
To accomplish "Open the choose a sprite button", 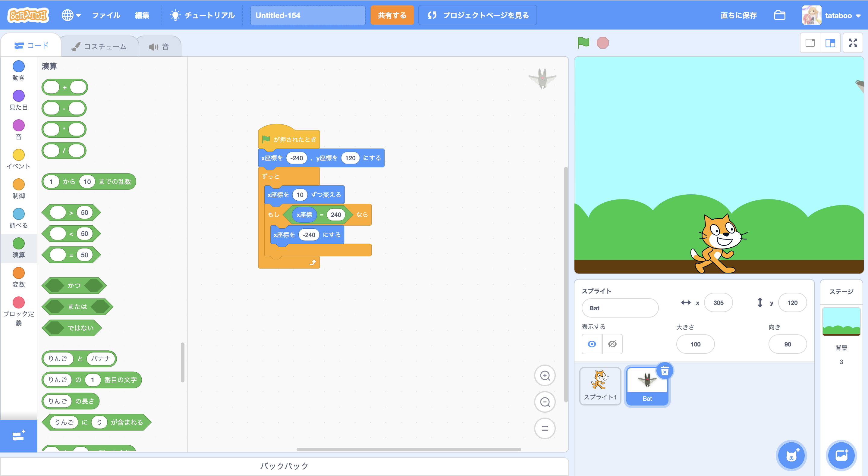I will [791, 456].
